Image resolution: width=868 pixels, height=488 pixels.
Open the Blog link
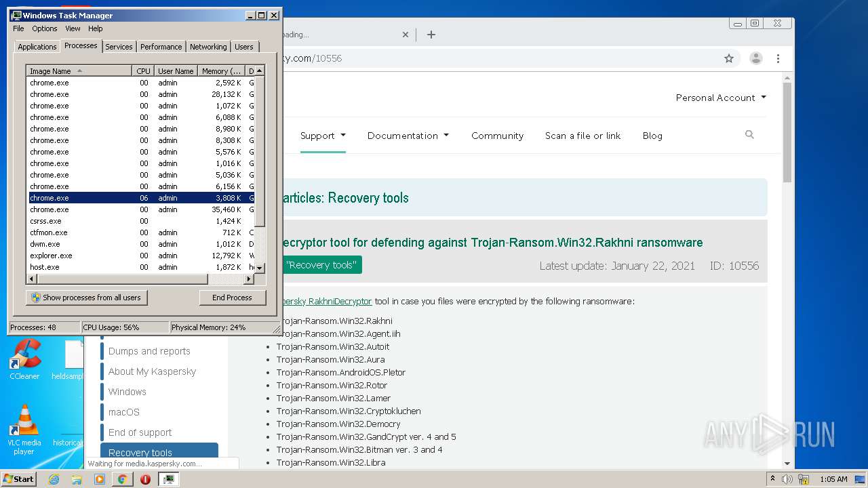[652, 136]
